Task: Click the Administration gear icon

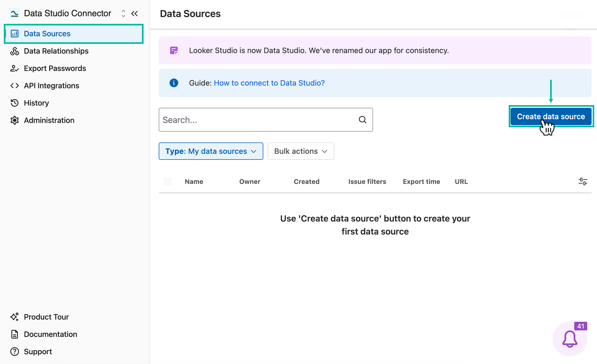Action: tap(15, 120)
